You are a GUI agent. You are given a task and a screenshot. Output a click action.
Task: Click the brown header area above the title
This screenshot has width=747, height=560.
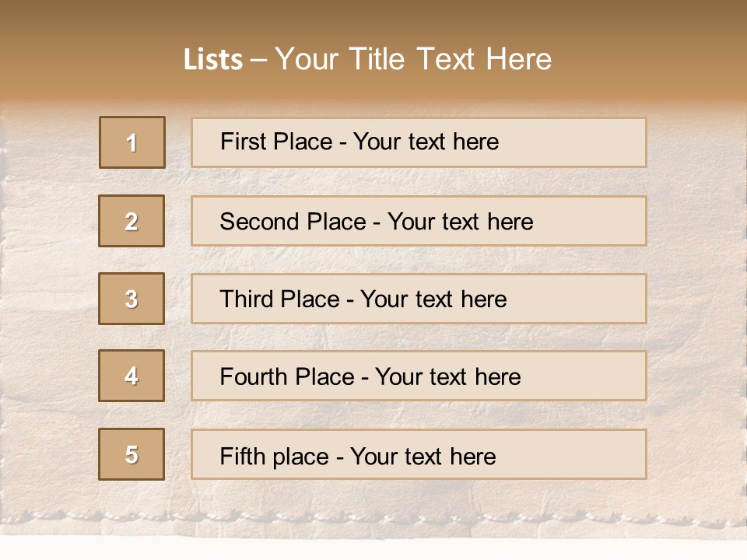[373, 17]
